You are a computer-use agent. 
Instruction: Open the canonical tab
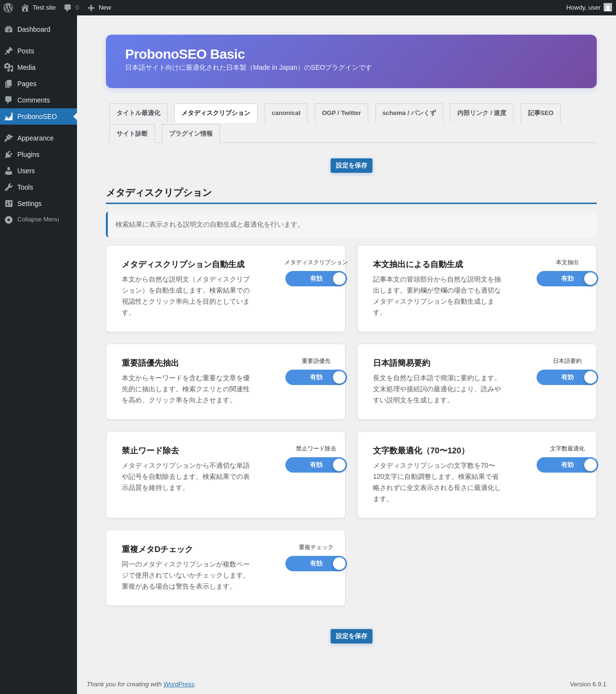coord(286,113)
